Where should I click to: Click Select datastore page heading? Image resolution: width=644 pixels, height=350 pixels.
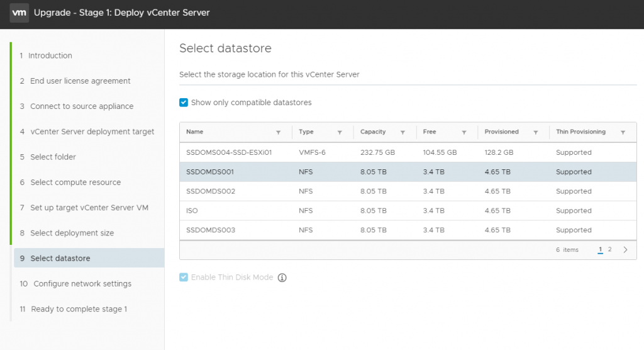pyautogui.click(x=225, y=48)
